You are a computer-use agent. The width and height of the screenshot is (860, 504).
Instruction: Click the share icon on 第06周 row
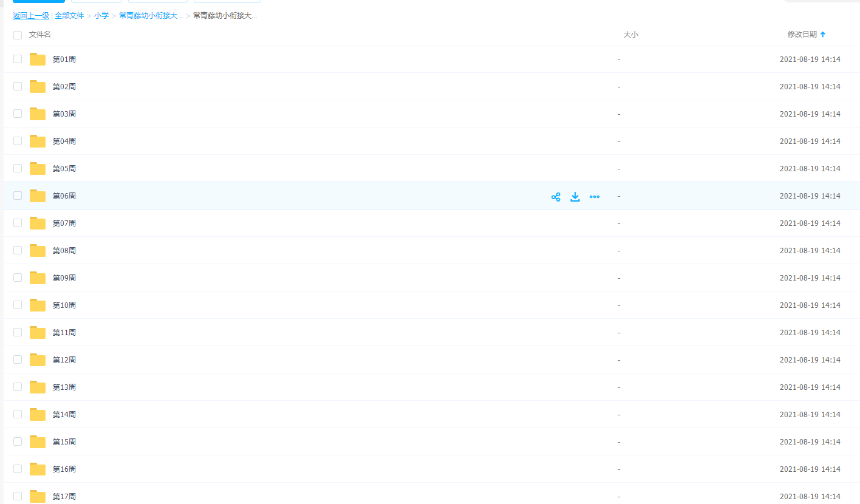click(x=556, y=197)
